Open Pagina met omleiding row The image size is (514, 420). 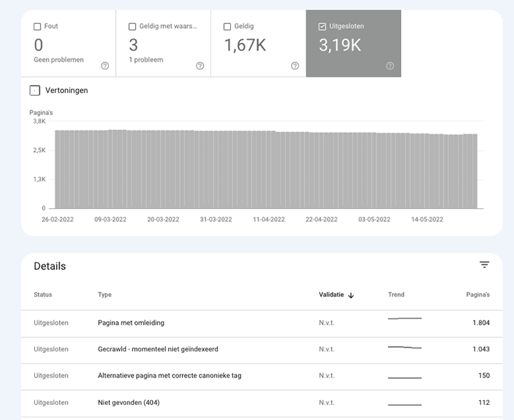[x=131, y=323]
